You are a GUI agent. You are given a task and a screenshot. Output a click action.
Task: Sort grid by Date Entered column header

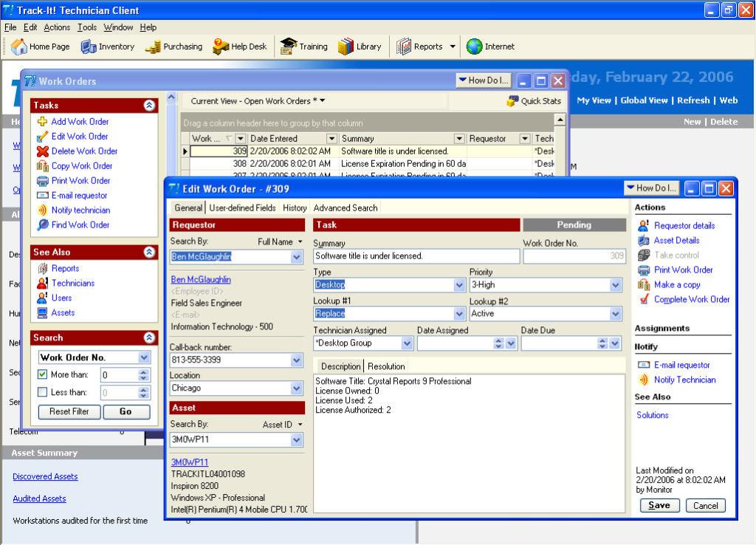pyautogui.click(x=289, y=139)
